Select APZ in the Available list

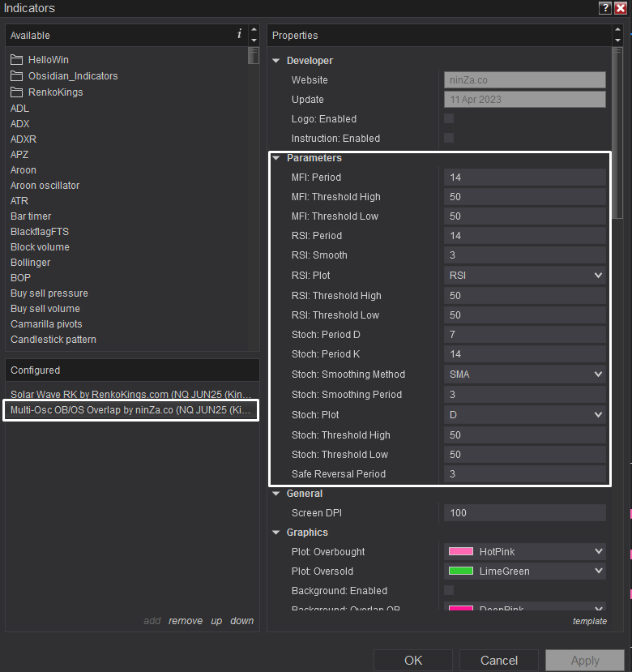pyautogui.click(x=19, y=155)
